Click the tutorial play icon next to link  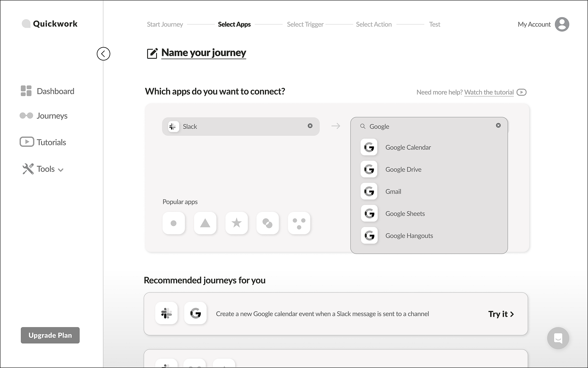pyautogui.click(x=521, y=92)
